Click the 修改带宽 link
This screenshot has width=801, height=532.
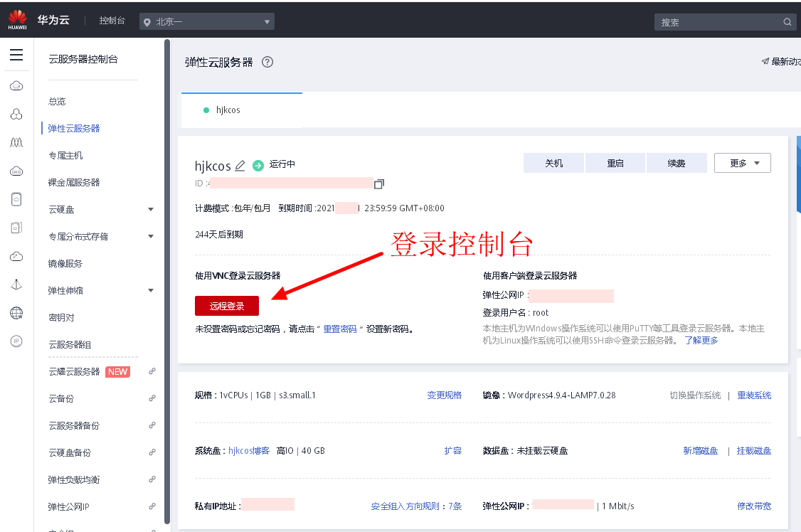click(x=754, y=506)
